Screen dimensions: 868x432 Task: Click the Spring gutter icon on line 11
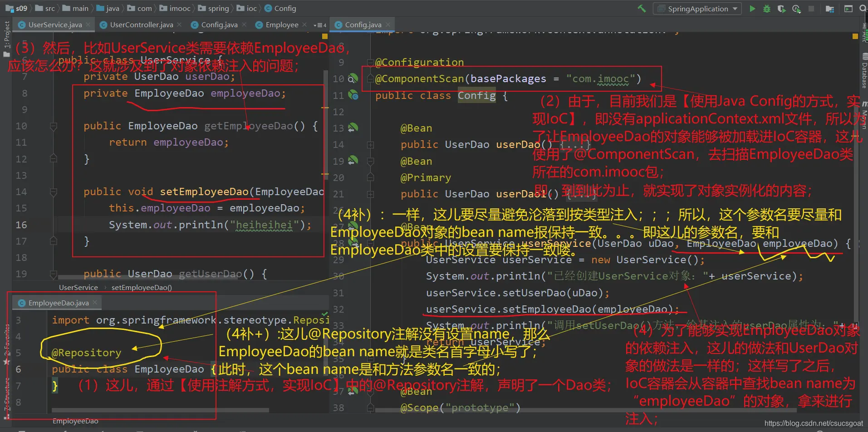353,95
